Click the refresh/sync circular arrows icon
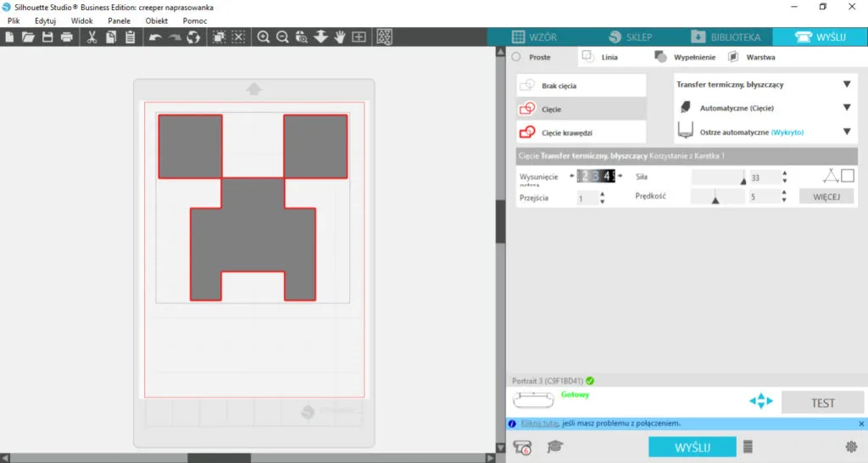 (193, 37)
